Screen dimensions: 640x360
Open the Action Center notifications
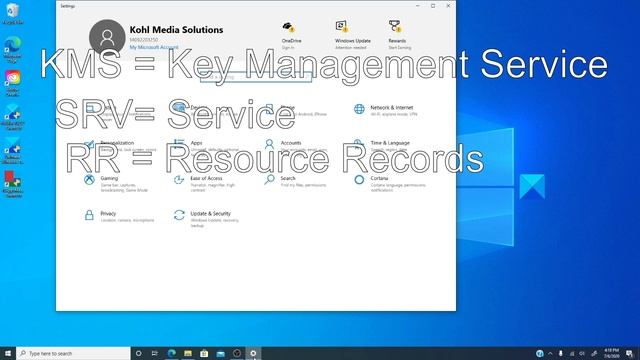630,353
